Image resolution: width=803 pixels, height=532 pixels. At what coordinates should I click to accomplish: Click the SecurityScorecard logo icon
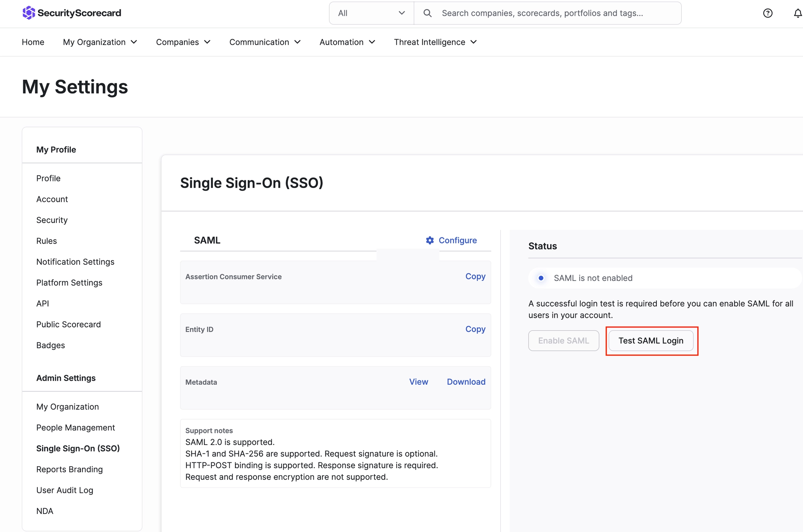[29, 13]
